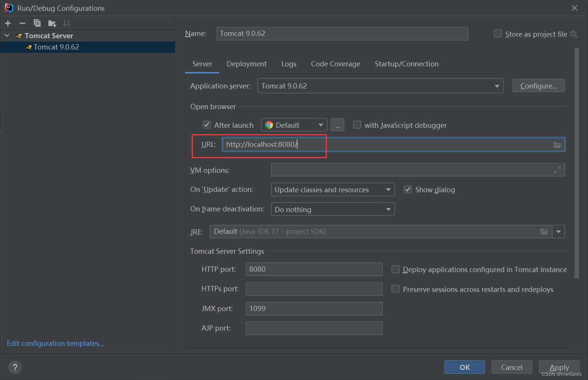Close the Run/Debug Configurations dialog
The image size is (588, 380).
click(x=574, y=8)
